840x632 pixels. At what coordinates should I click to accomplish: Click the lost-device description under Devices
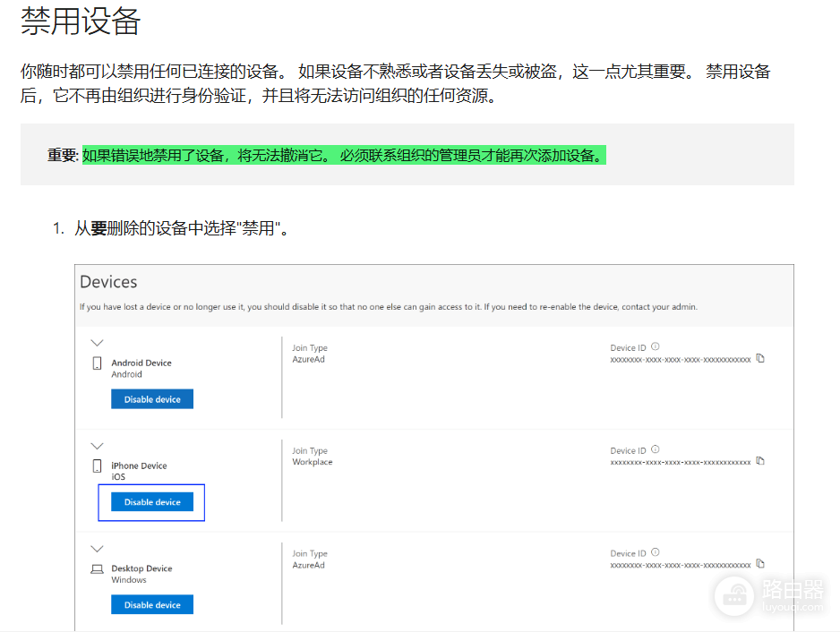click(389, 307)
